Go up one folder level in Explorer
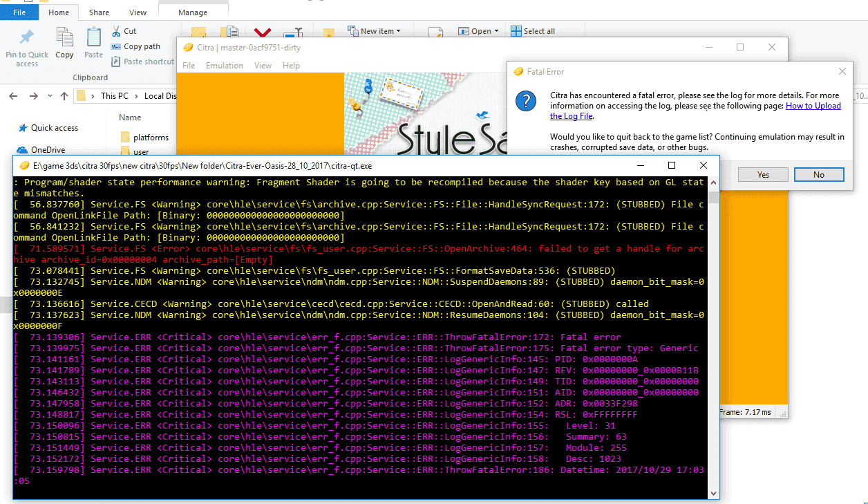This screenshot has width=868, height=504. point(64,95)
